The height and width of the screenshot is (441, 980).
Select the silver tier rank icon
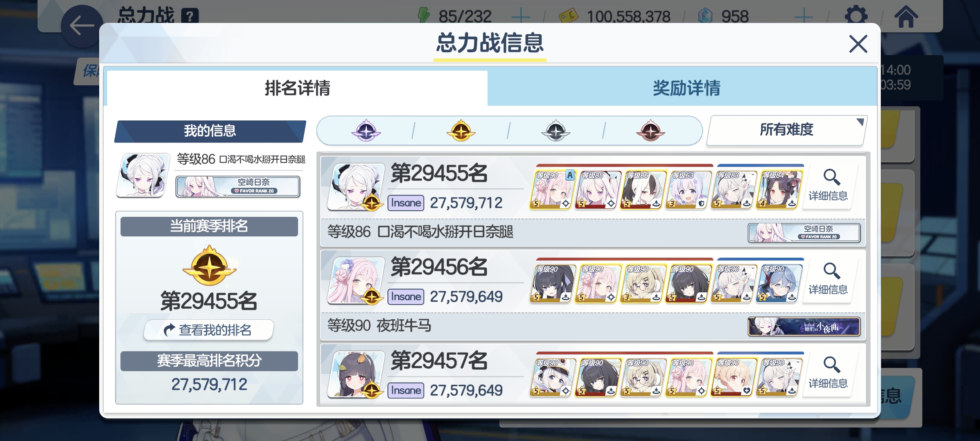click(556, 131)
